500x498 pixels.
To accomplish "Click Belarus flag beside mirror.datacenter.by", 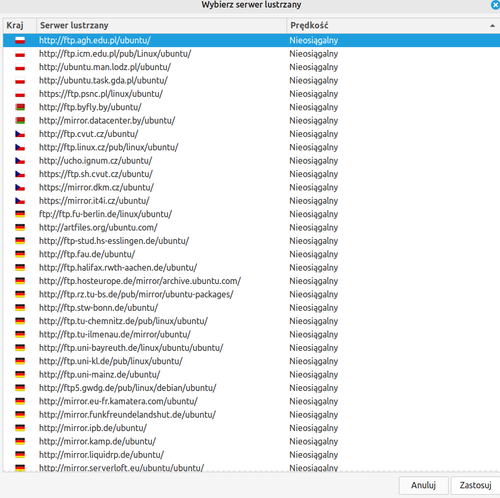I will pos(20,120).
